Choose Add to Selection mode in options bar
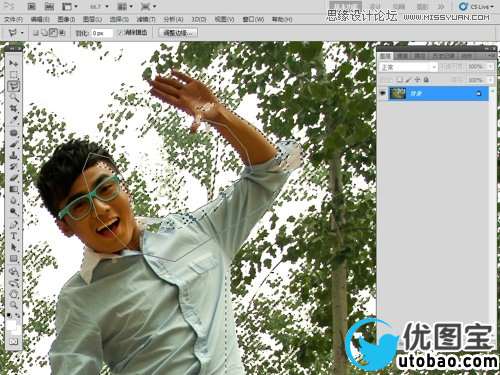The width and height of the screenshot is (500, 375). [45, 33]
